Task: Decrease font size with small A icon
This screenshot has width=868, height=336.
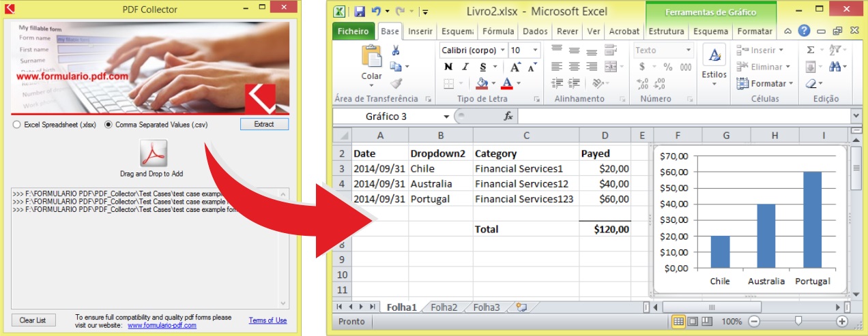Action: [532, 67]
